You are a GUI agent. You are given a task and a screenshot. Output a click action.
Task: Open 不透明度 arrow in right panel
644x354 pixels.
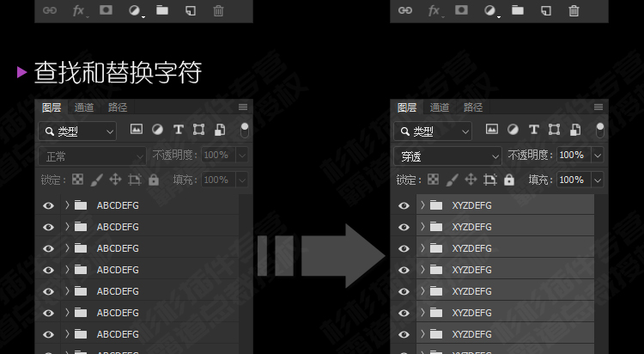click(x=598, y=156)
